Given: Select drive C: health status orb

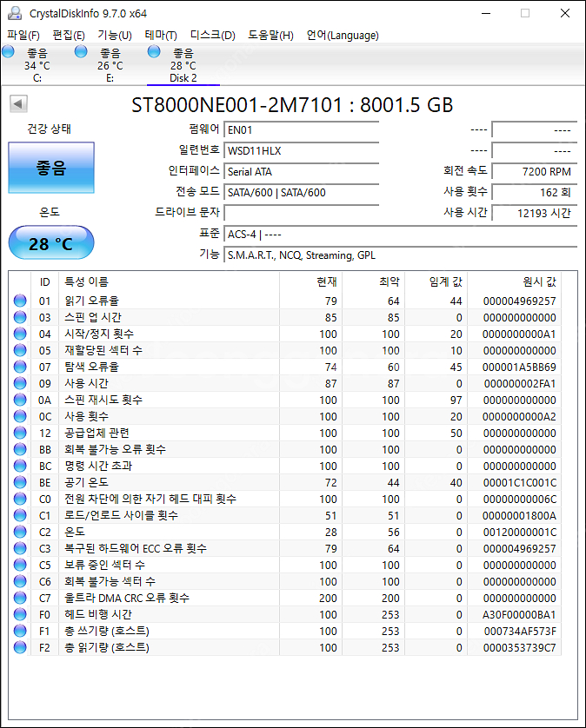Looking at the screenshot, I should pos(9,53).
